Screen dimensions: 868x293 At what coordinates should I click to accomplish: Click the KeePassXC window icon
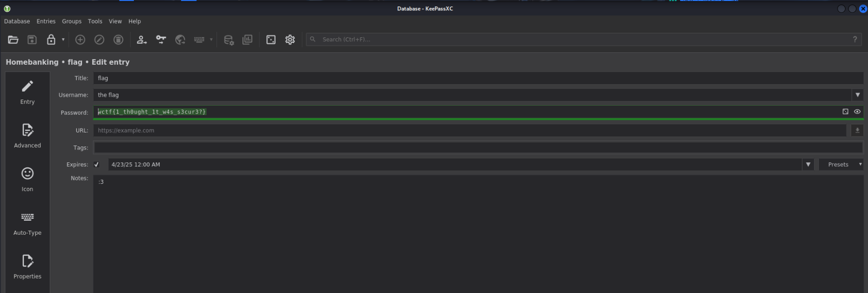click(x=7, y=8)
